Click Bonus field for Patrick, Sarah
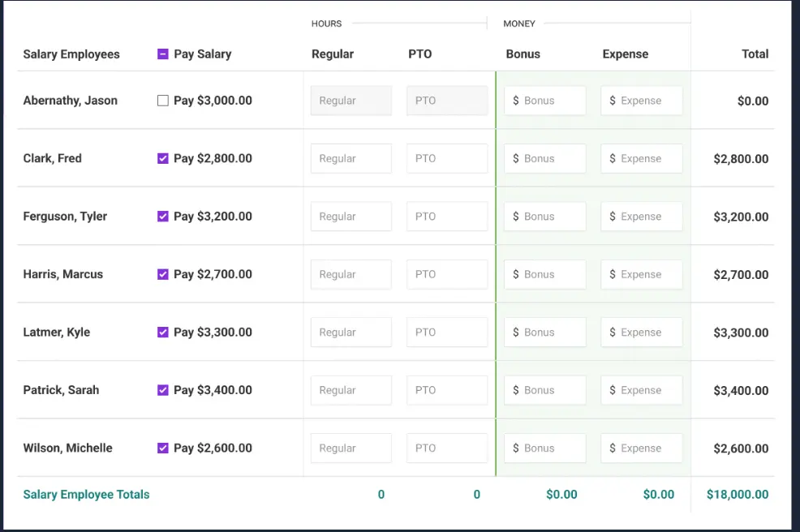 point(545,390)
